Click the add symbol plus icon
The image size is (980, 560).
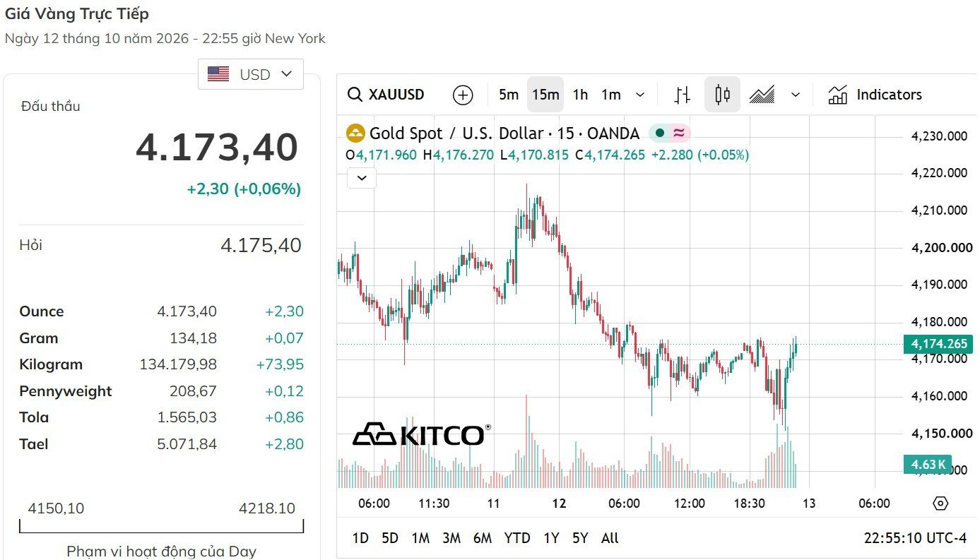click(x=463, y=95)
